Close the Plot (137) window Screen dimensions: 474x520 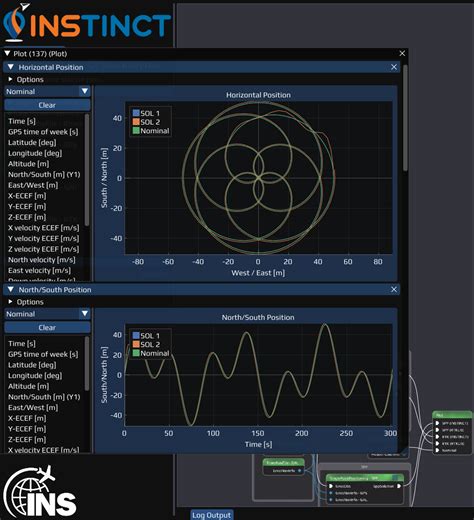(x=402, y=53)
